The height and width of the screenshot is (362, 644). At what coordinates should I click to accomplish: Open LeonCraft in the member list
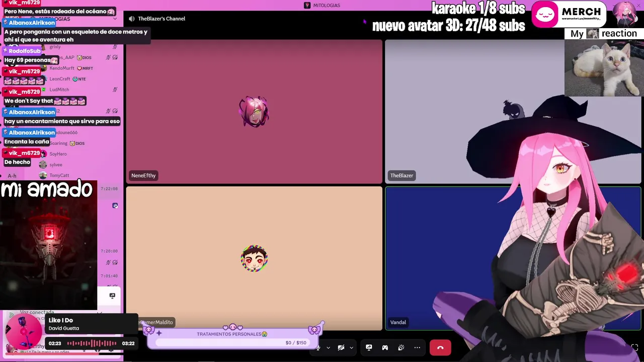coord(60,79)
